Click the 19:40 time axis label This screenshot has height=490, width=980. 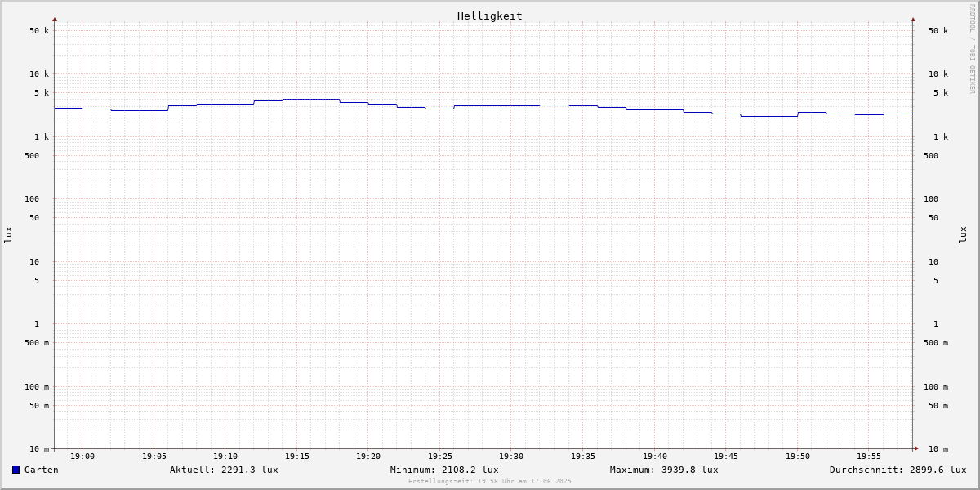click(655, 457)
